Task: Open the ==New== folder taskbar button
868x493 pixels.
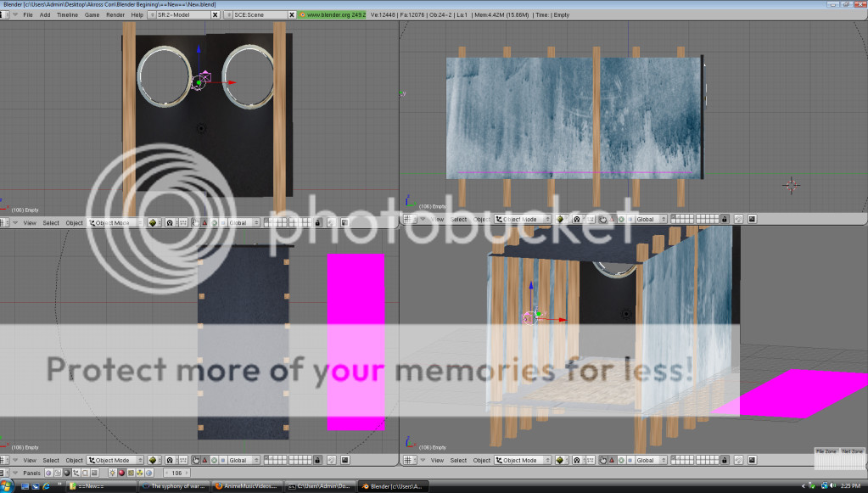Action: [101, 486]
